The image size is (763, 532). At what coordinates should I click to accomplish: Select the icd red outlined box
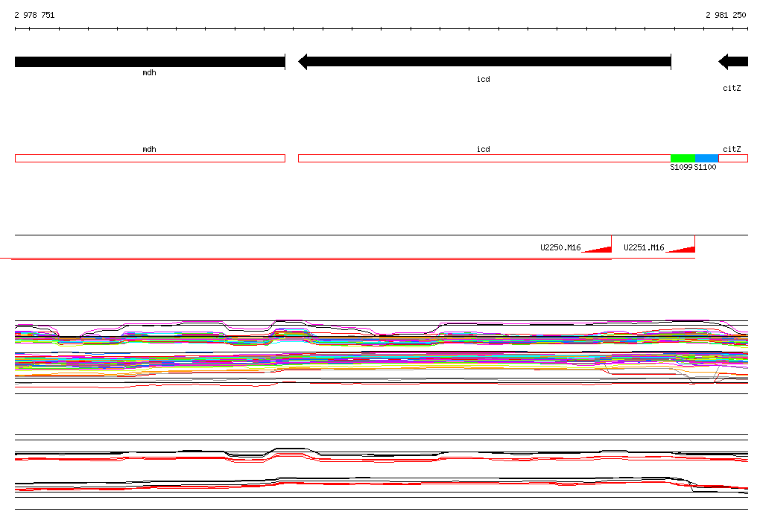[x=484, y=158]
